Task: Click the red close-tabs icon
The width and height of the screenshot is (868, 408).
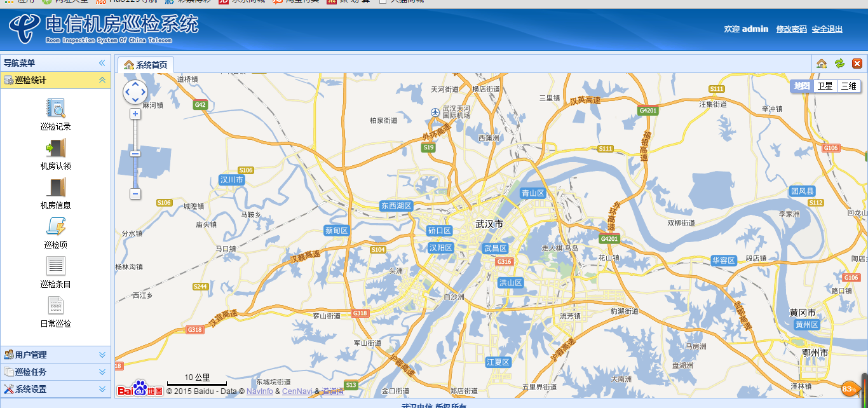Action: tap(857, 64)
